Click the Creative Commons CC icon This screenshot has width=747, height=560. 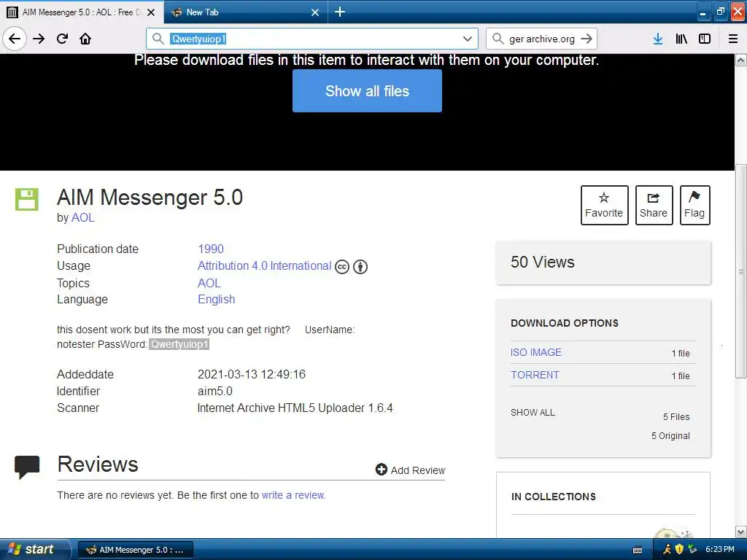(x=342, y=267)
